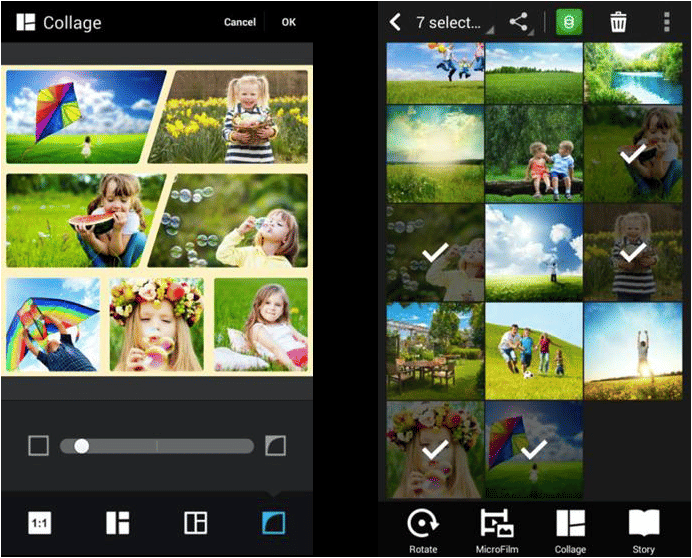Open the three-dot overflow menu
This screenshot has width=692, height=558.
point(667,22)
